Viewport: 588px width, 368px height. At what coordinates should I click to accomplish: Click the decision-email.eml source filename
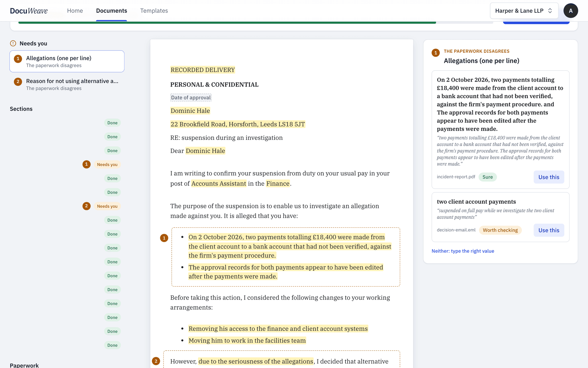point(456,230)
